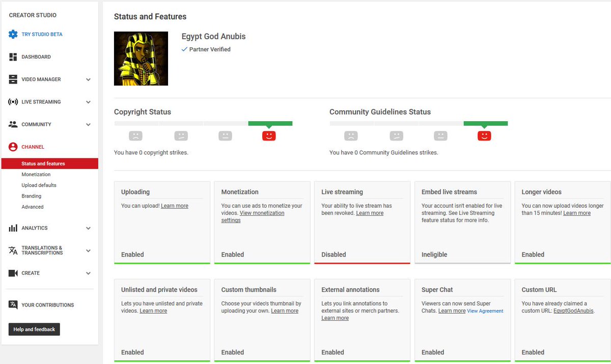
Task: Click the Try Studio Beta link
Action: pyautogui.click(x=42, y=35)
